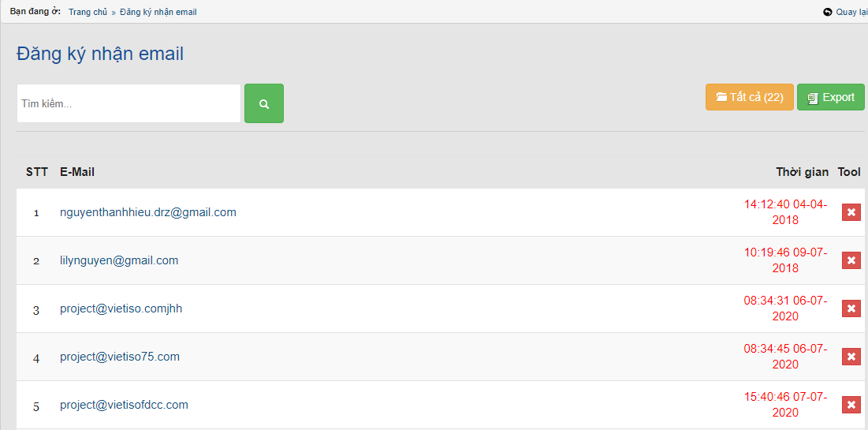The image size is (868, 430).
Task: Go to Trang chủ in breadcrumb
Action: coord(88,12)
